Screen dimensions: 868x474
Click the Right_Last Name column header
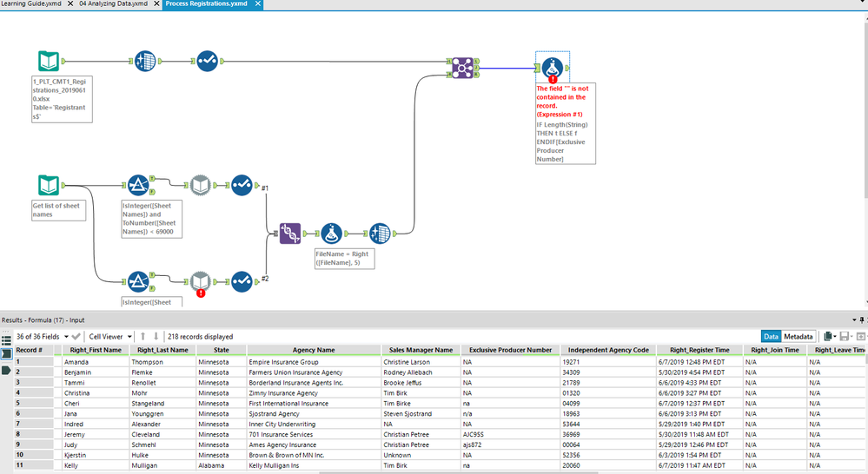point(162,350)
